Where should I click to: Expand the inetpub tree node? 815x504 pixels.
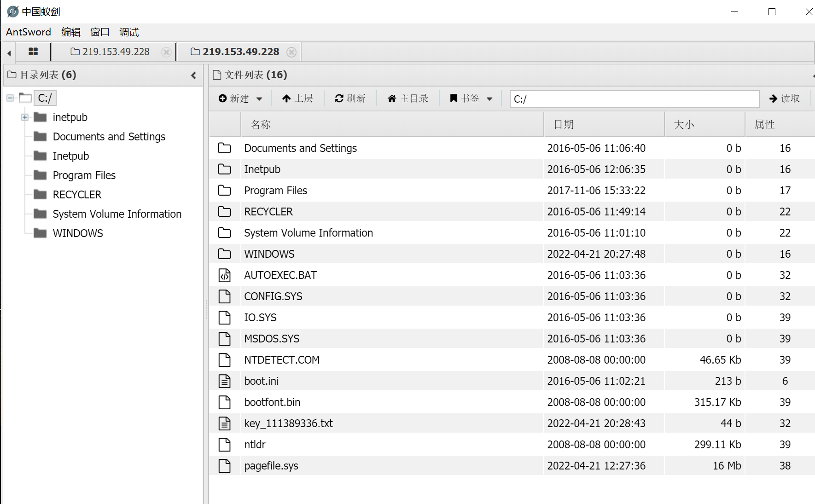25,117
